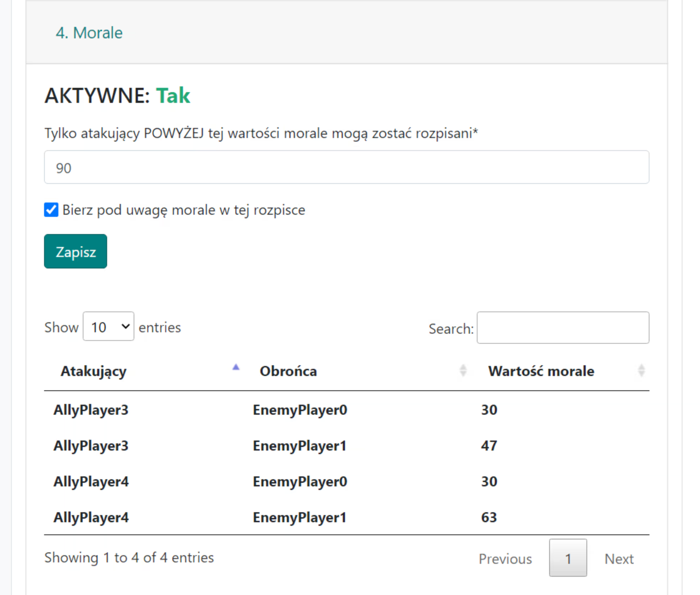Click the Wartość morale sort arrows icon
Image resolution: width=700 pixels, height=595 pixels.
641,371
